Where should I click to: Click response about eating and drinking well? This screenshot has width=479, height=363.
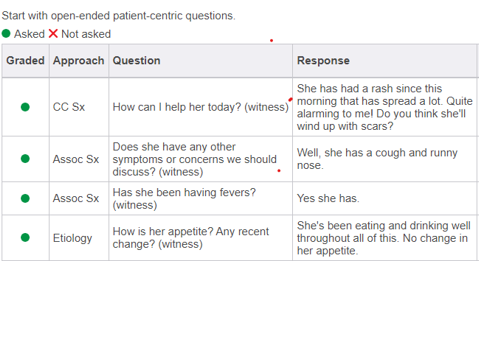(384, 238)
